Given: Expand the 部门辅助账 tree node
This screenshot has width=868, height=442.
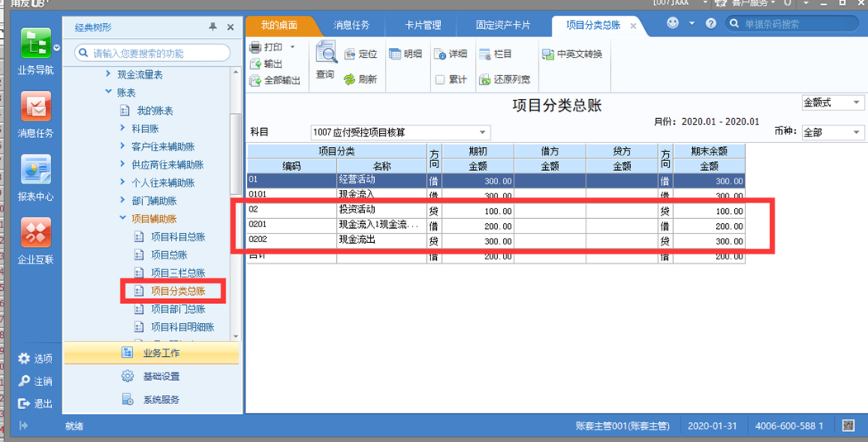Looking at the screenshot, I should coord(122,200).
